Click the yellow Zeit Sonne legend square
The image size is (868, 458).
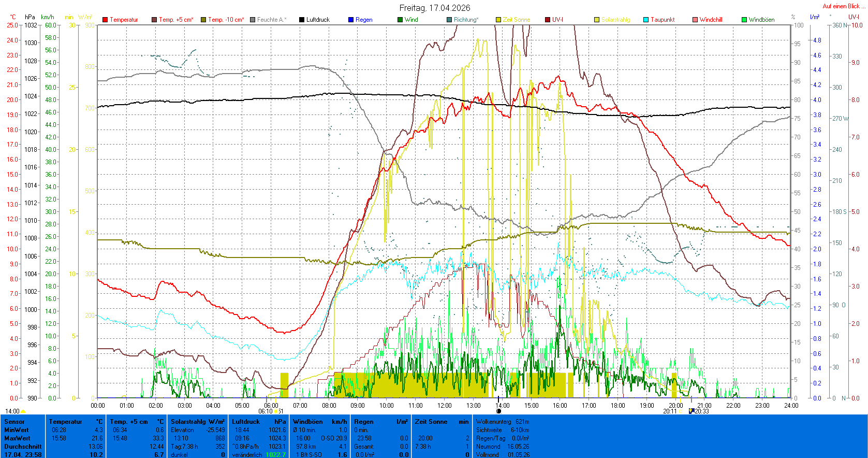[x=498, y=20]
